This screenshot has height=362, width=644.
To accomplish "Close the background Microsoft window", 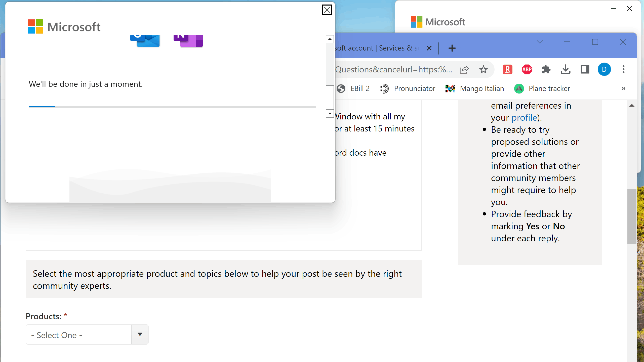I will [x=629, y=9].
